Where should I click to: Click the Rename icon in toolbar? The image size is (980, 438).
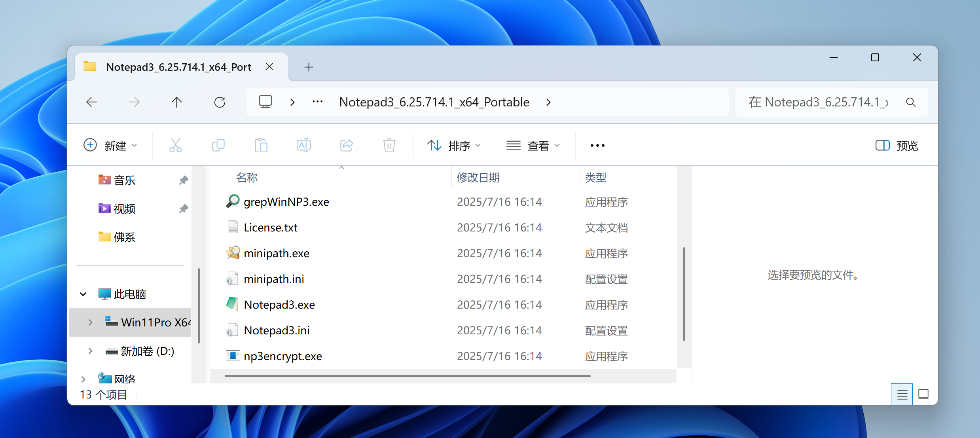(303, 145)
